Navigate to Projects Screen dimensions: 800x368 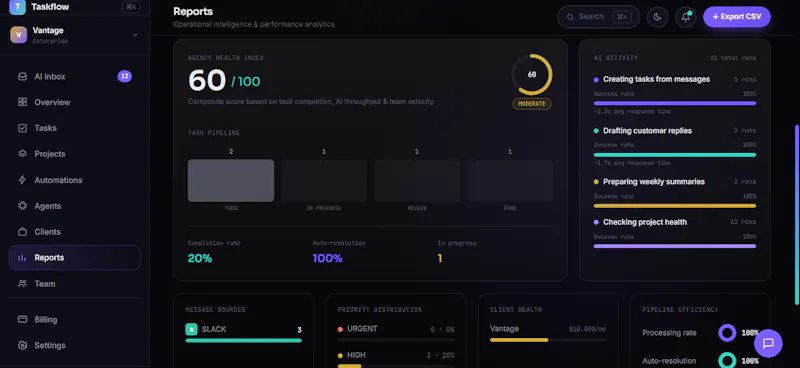74,154
